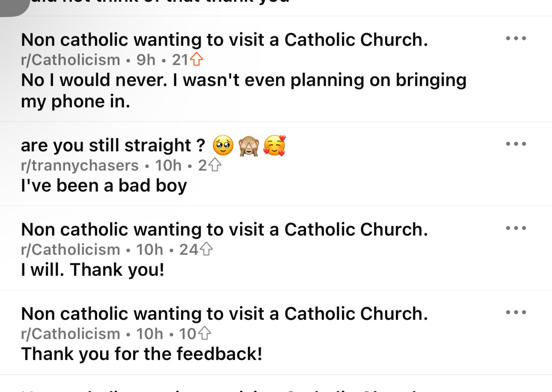Open three-dot menu for "Thank you for the feedback!"
The width and height of the screenshot is (552, 392).
point(516,312)
